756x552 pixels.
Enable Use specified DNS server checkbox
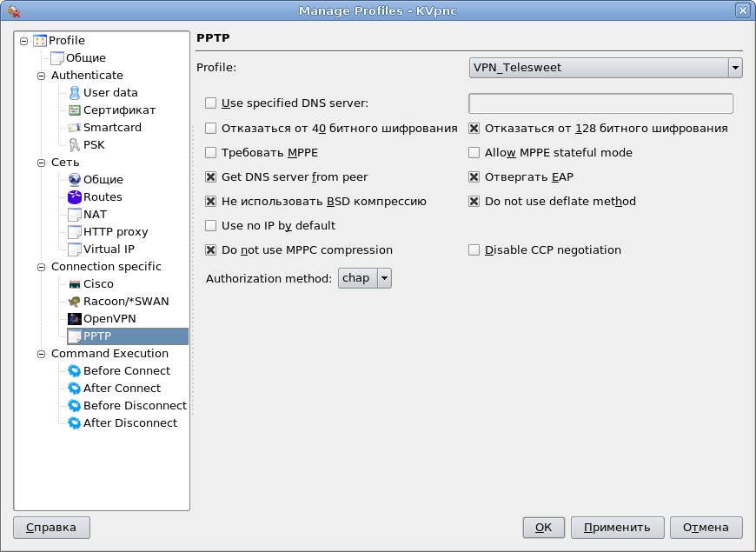(x=211, y=103)
